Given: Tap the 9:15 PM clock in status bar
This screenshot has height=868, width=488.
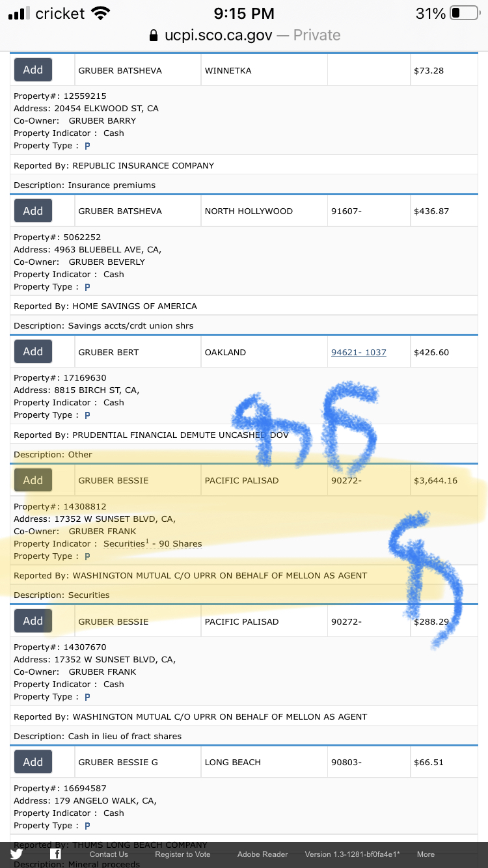Looking at the screenshot, I should tap(244, 13).
